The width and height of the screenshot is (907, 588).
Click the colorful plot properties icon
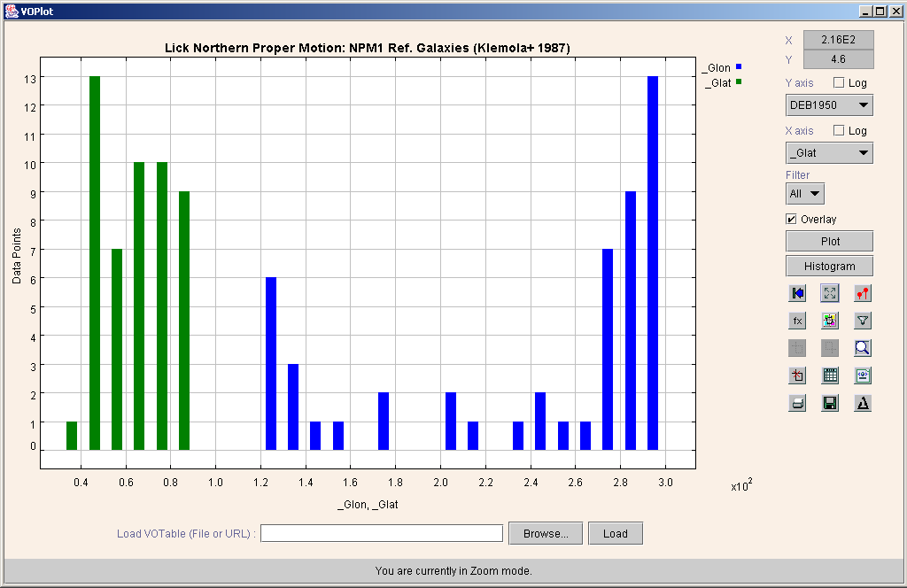(x=829, y=321)
